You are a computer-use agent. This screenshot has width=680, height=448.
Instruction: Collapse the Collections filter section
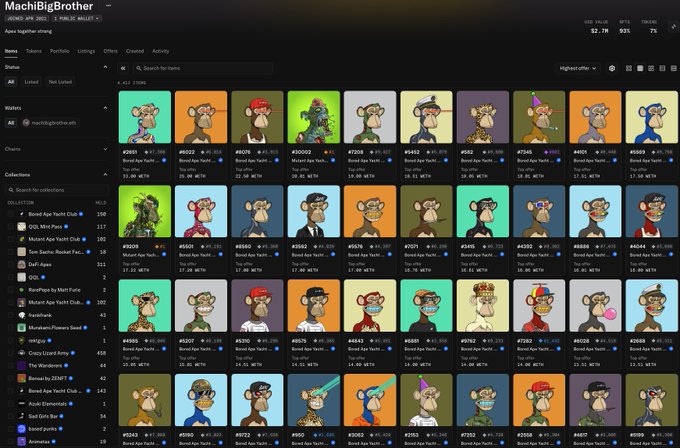[105, 174]
